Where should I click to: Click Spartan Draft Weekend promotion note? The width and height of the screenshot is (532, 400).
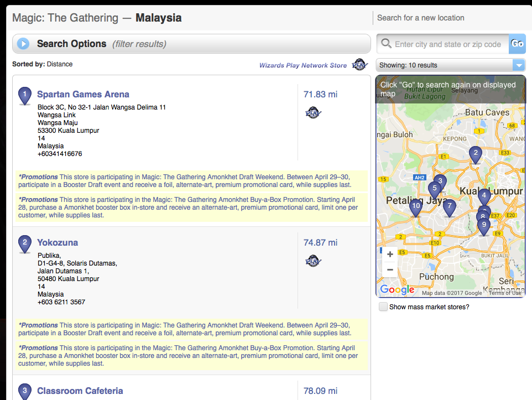[192, 181]
